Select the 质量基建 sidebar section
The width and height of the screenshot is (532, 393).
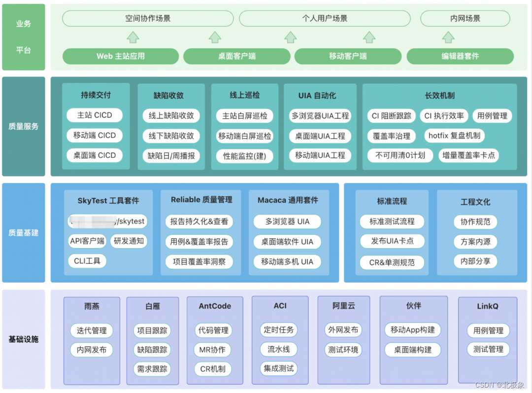pyautogui.click(x=23, y=232)
